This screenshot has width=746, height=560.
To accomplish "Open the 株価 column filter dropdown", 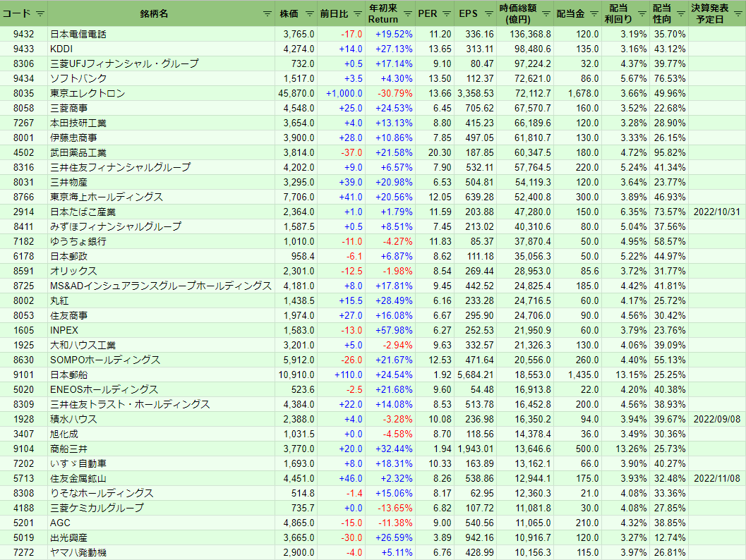I will pos(310,14).
